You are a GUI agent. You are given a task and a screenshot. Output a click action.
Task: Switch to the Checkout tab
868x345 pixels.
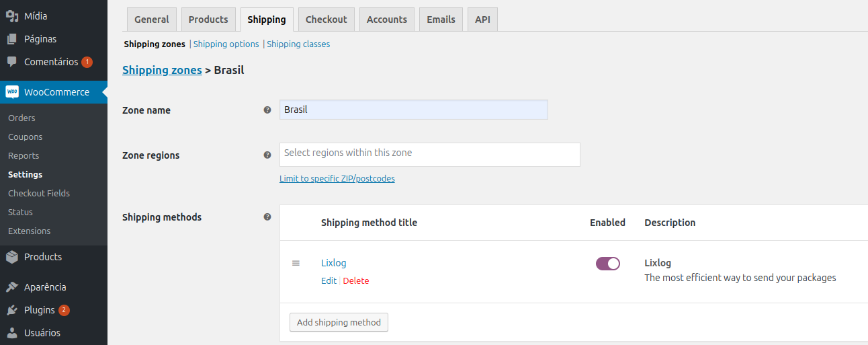click(x=327, y=20)
